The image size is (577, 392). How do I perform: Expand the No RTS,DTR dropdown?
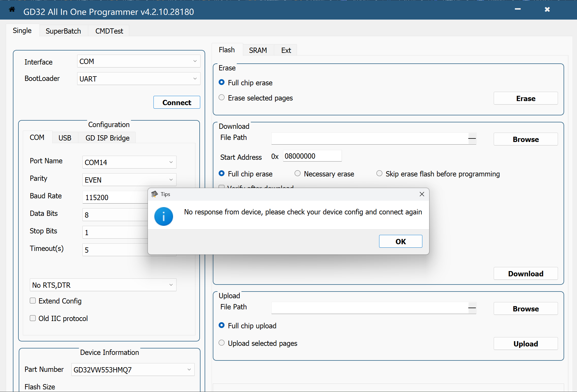pos(103,285)
